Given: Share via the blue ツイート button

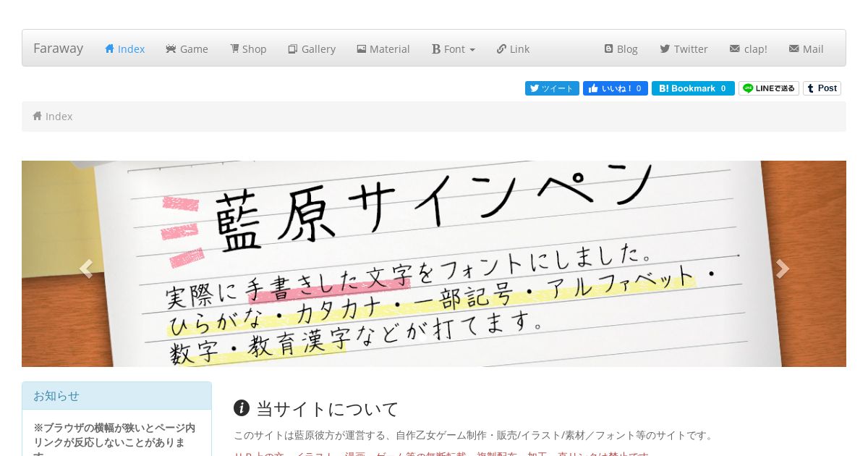Looking at the screenshot, I should point(552,88).
